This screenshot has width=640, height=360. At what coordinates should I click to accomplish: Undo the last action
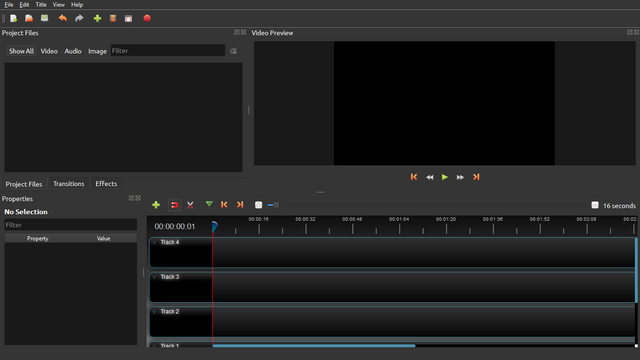click(x=62, y=18)
